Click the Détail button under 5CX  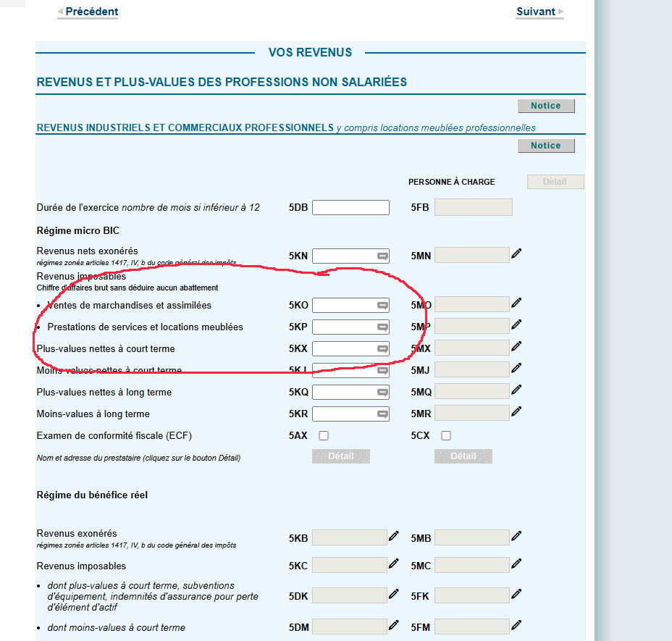(x=463, y=456)
